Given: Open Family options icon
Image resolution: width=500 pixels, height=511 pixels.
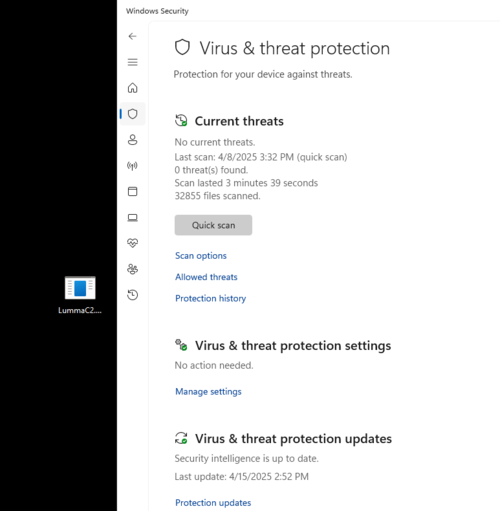Looking at the screenshot, I should pos(132,269).
